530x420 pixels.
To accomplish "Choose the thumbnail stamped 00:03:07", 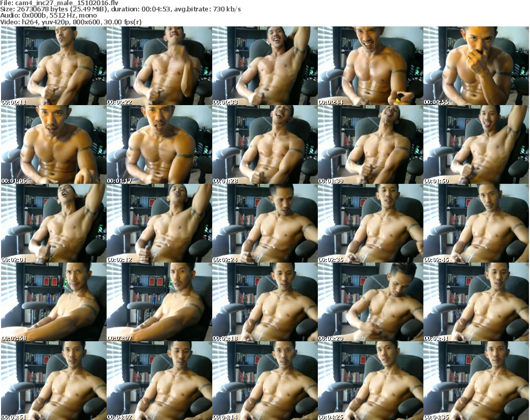I will (159, 302).
